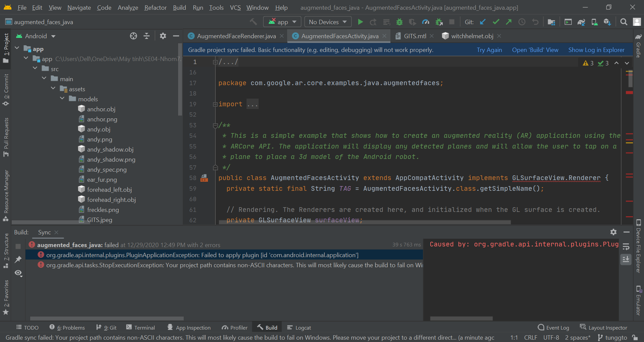
Task: Toggle soft-wrap in build output
Action: 626,247
